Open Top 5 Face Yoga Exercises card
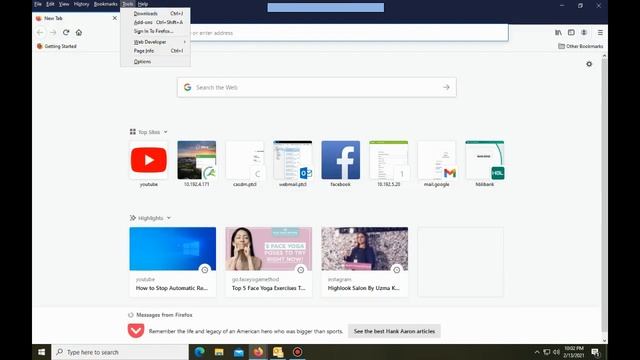The height and width of the screenshot is (360, 640). click(269, 262)
